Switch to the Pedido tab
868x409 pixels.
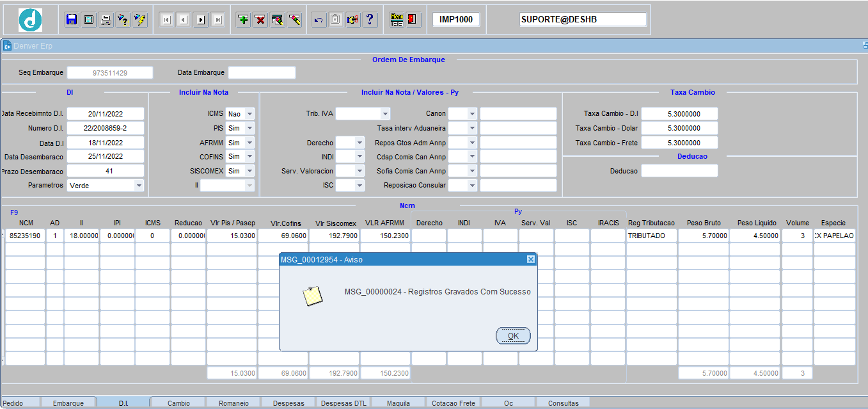18,403
